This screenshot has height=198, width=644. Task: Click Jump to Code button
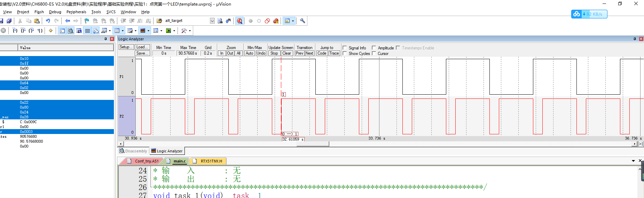click(x=322, y=53)
